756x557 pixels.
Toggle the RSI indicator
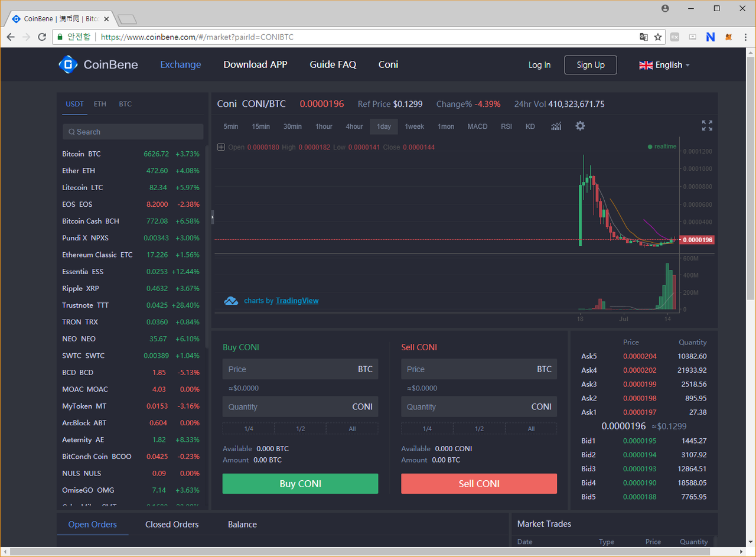506,126
